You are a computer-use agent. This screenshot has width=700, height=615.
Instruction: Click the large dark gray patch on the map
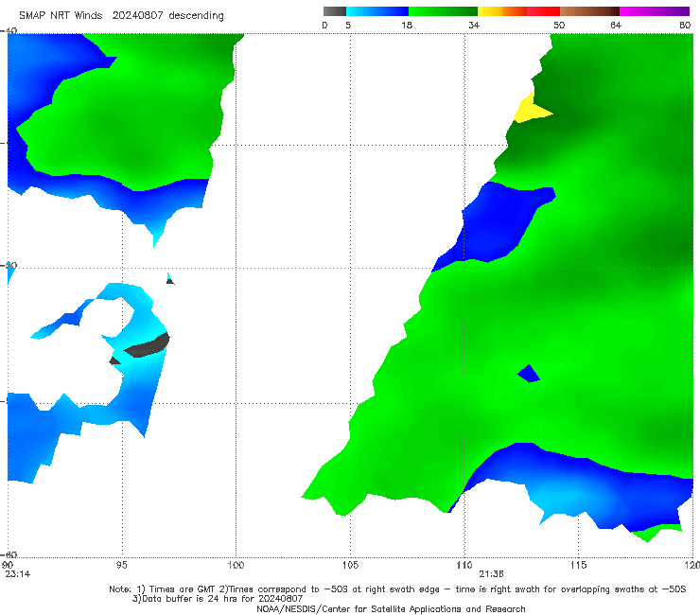click(x=149, y=346)
